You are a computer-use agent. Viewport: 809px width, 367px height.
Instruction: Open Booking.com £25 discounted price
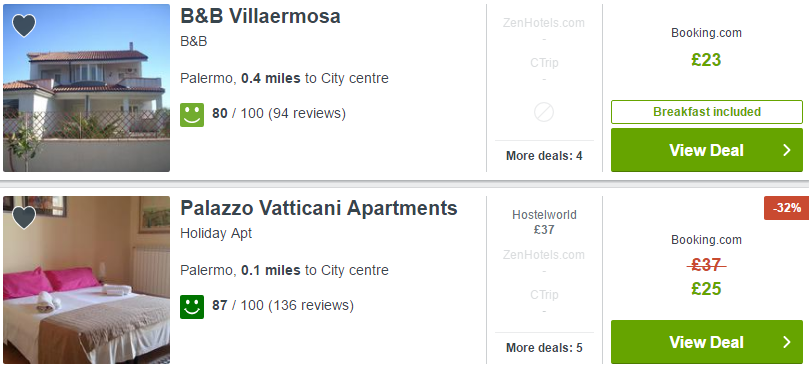[706, 289]
